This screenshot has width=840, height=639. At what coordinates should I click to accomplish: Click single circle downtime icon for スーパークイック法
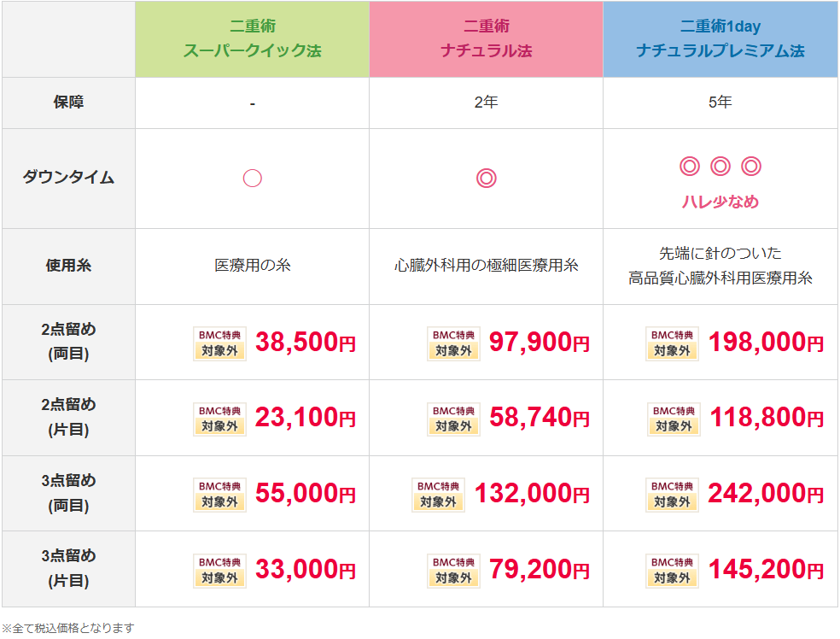pyautogui.click(x=253, y=178)
